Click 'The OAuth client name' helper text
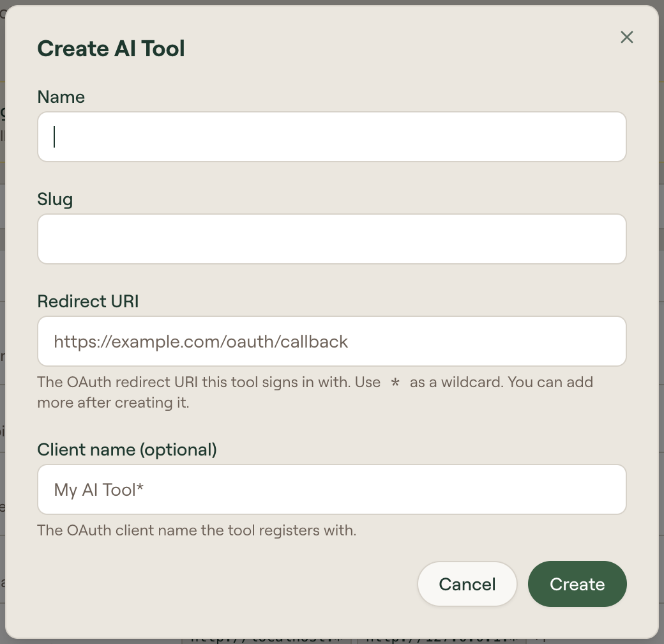The image size is (664, 644). click(197, 530)
